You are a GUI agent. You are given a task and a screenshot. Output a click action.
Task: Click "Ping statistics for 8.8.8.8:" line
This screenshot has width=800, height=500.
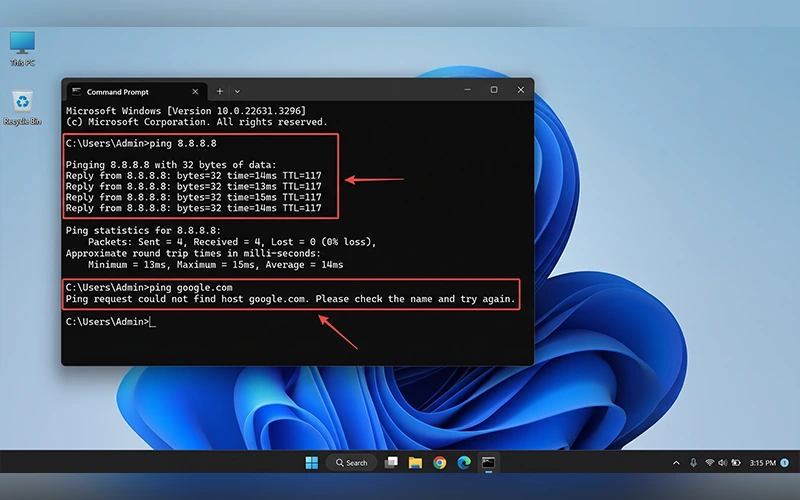coord(143,231)
